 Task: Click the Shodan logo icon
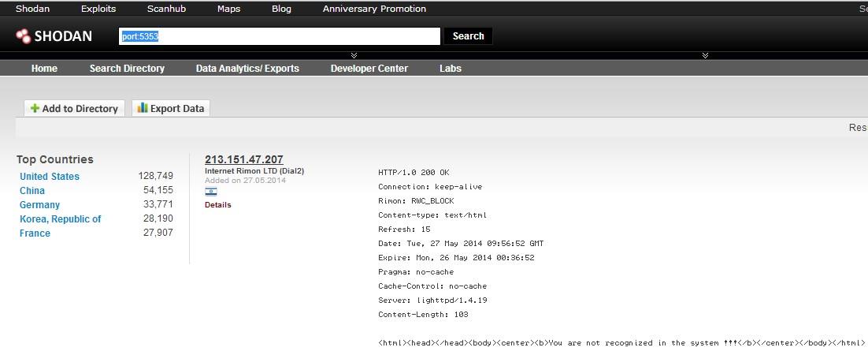24,35
